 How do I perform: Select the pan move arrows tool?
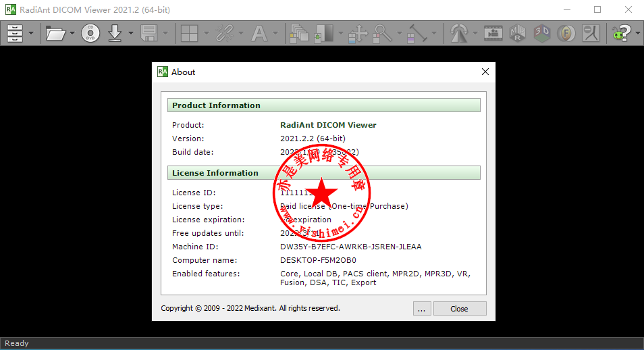pos(358,33)
